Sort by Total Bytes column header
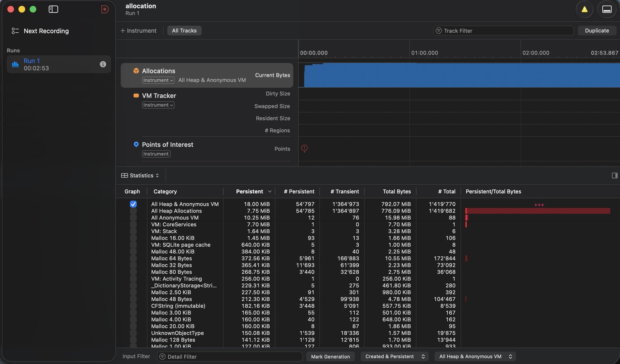The width and height of the screenshot is (620, 364). click(397, 192)
